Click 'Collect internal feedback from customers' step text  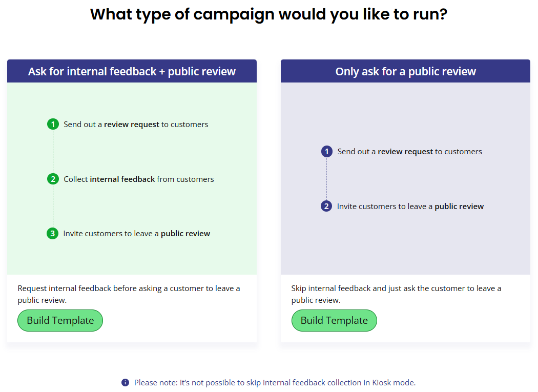coord(139,179)
